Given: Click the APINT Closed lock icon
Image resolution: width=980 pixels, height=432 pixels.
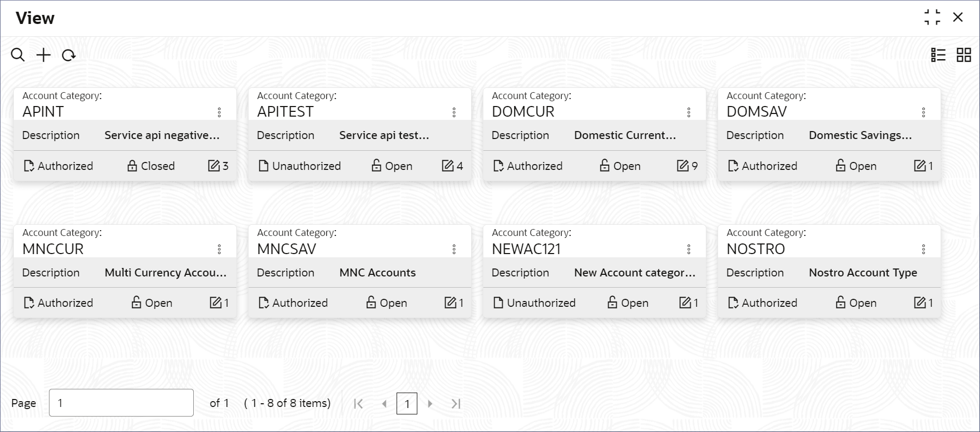Looking at the screenshot, I should tap(132, 166).
